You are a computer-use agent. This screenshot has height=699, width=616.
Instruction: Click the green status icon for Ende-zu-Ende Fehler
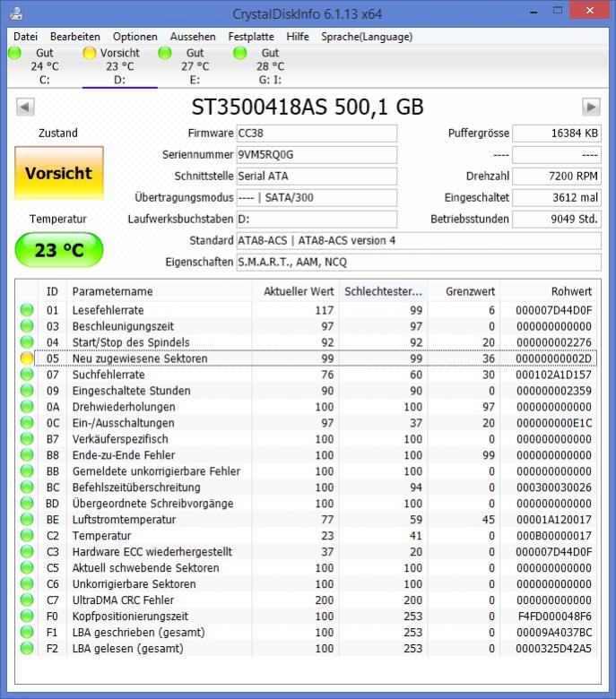pos(27,454)
